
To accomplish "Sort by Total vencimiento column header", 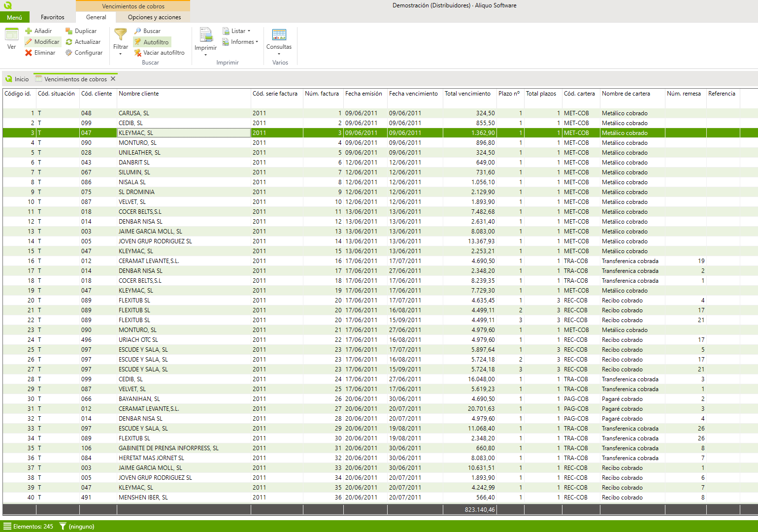I will 469,94.
